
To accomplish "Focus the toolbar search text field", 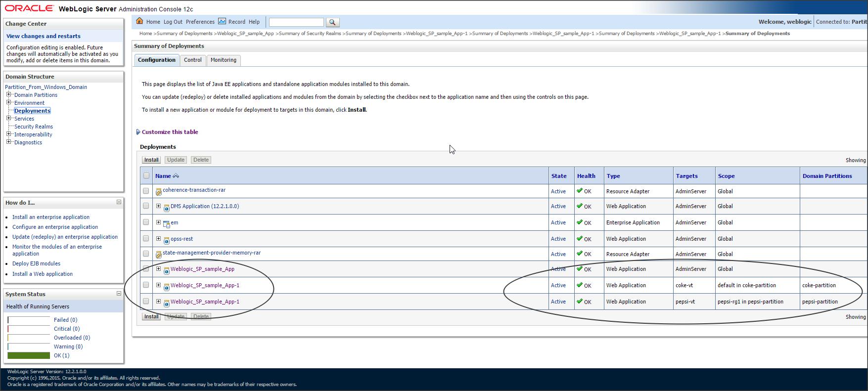I will point(296,22).
